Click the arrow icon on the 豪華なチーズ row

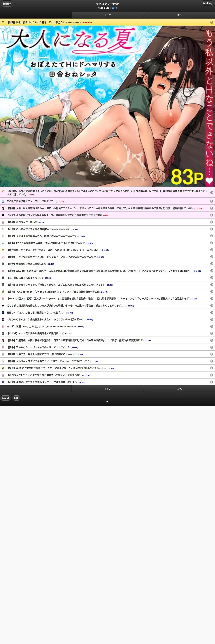[212, 215]
